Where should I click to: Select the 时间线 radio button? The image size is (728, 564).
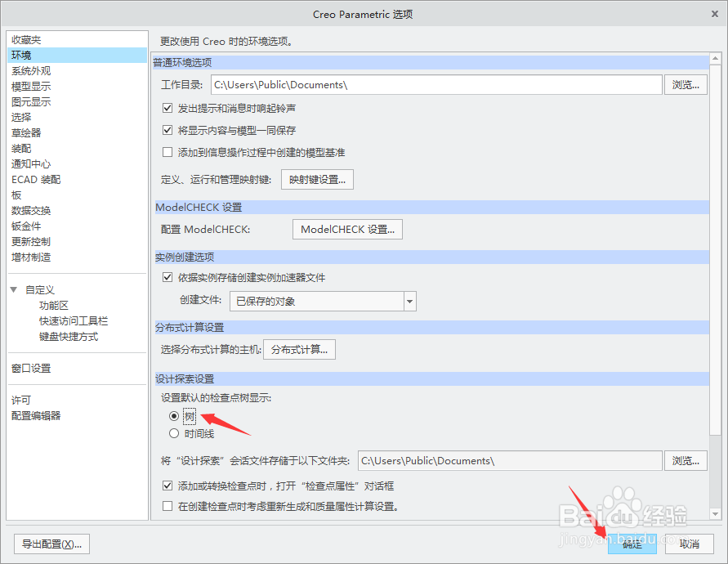(x=174, y=433)
